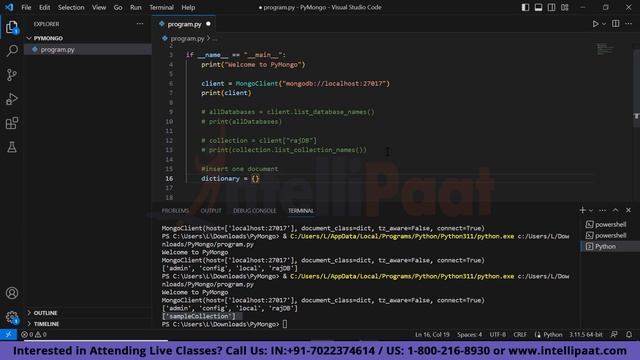The image size is (640, 360).
Task: Add a new terminal with plus icon
Action: 582,210
